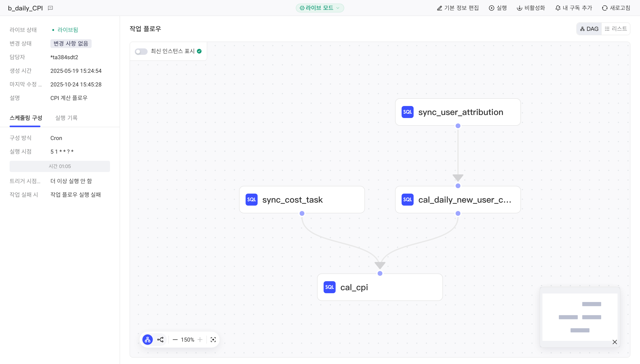Image resolution: width=640 pixels, height=364 pixels.
Task: Click SQL icon of sync_cost_task node
Action: click(x=252, y=200)
